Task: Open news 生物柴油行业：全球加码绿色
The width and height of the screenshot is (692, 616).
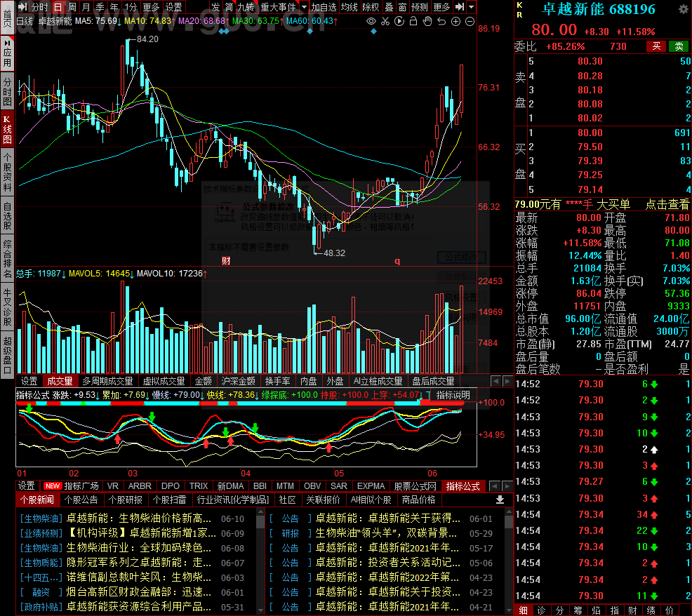Action: point(138,548)
